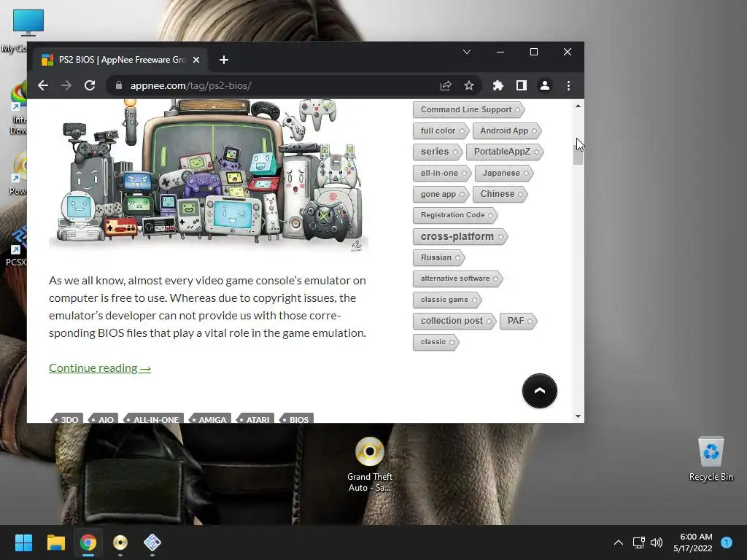Click the address bar URL
The width and height of the screenshot is (747, 560).
click(x=190, y=86)
